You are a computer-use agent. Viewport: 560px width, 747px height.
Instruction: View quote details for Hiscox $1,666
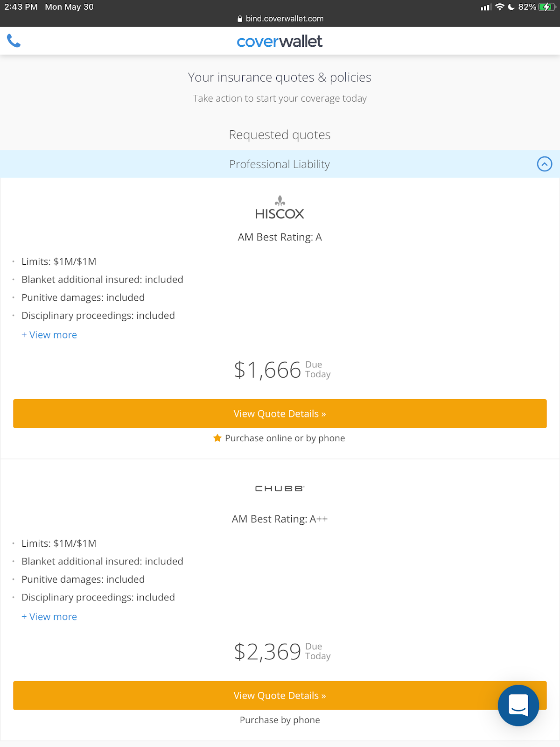tap(280, 414)
